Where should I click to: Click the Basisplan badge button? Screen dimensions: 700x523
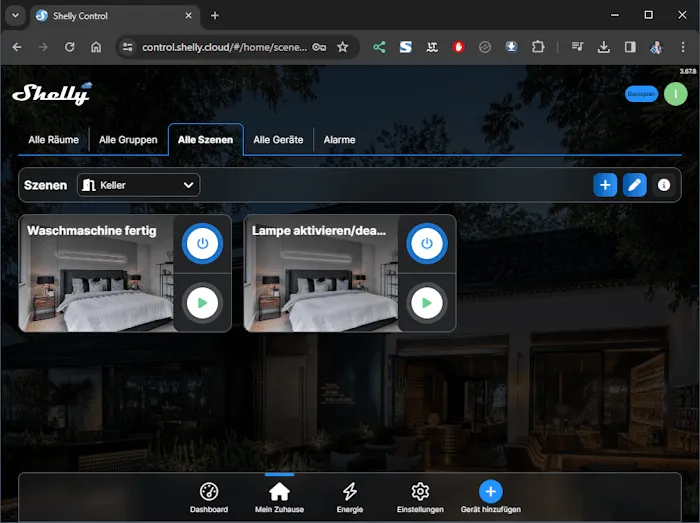coord(641,94)
